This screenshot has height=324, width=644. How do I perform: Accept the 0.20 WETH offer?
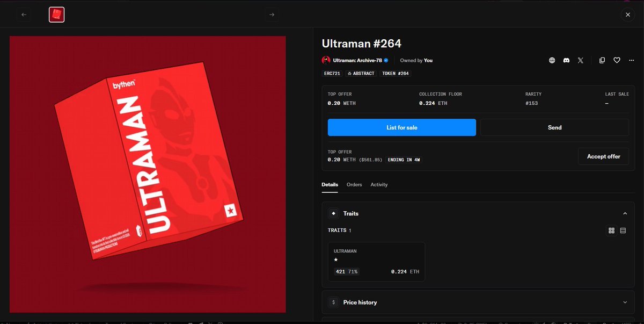point(603,156)
